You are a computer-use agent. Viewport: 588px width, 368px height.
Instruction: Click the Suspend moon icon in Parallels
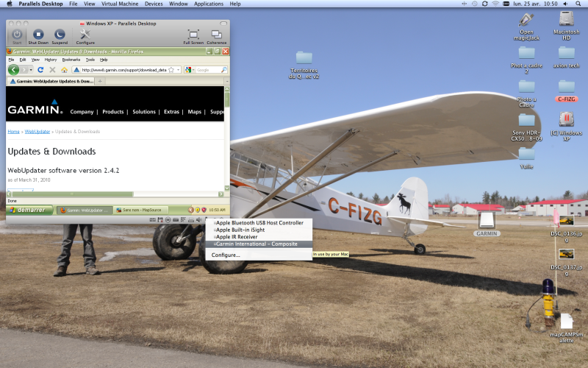60,35
